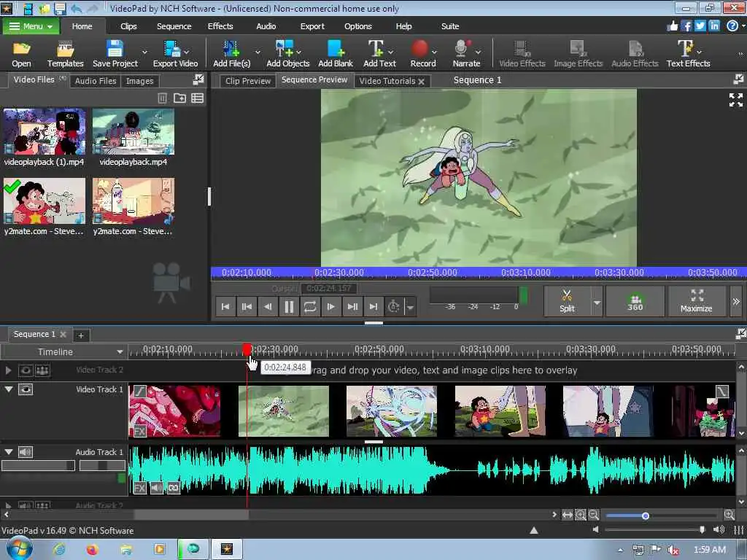Switch the media bin to list view
Screen dimensions: 747x560
197,98
